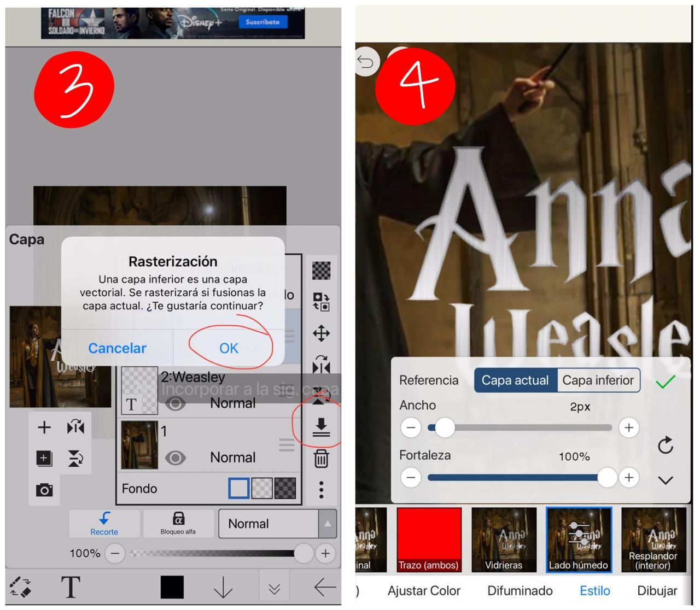Screen dimensions: 700x610
Task: Toggle Bloqueo alfa lock
Action: click(178, 524)
